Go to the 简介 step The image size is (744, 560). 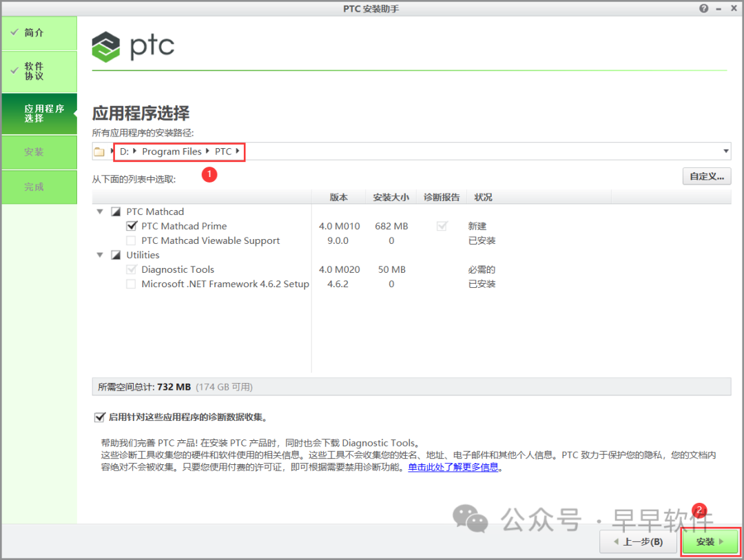click(39, 33)
